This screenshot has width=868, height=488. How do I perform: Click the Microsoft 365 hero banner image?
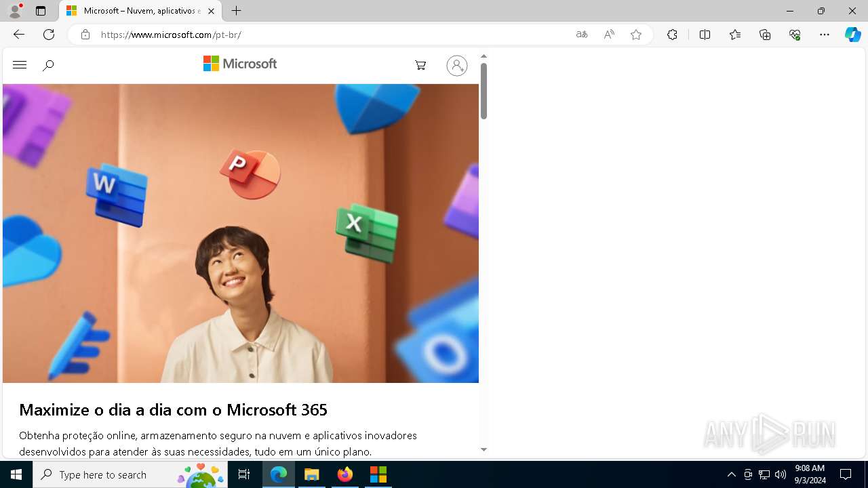[x=241, y=233]
